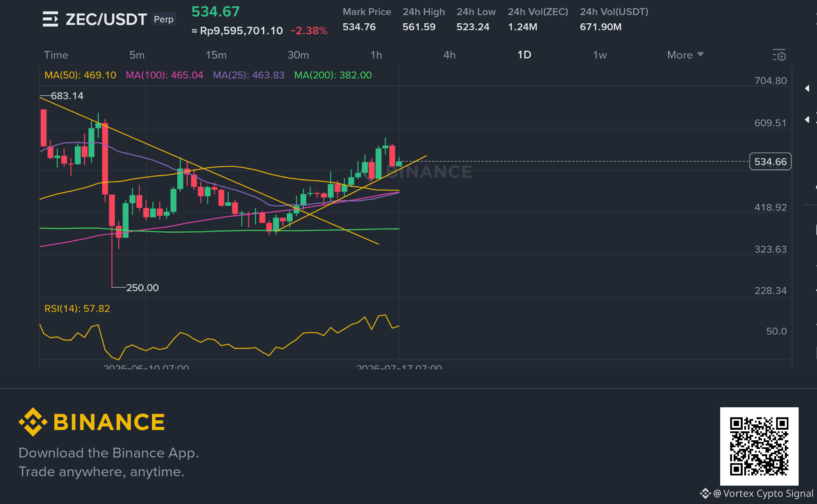Viewport: 817px width, 504px height.
Task: Click the Binance app QR code
Action: point(759,446)
